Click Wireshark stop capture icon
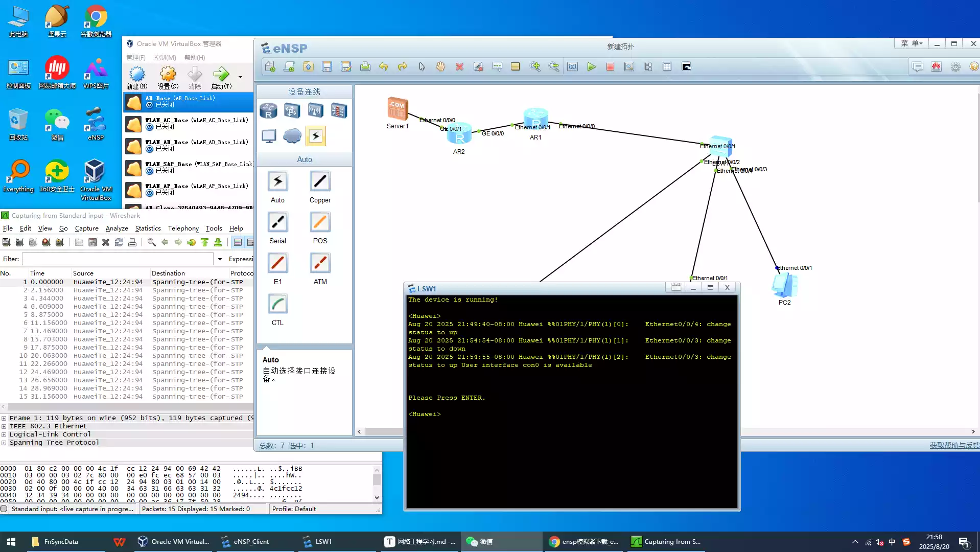The image size is (980, 552). [46, 242]
